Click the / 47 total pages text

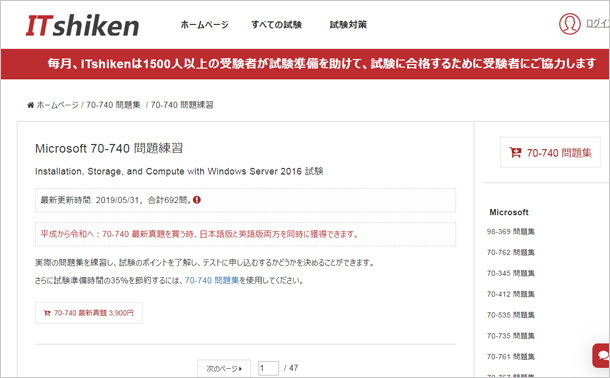(291, 368)
